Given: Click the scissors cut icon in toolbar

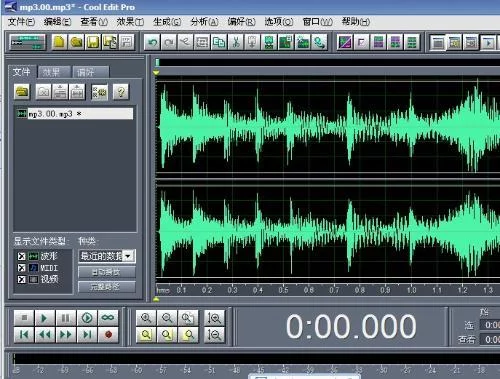Looking at the screenshot, I should coord(236,42).
